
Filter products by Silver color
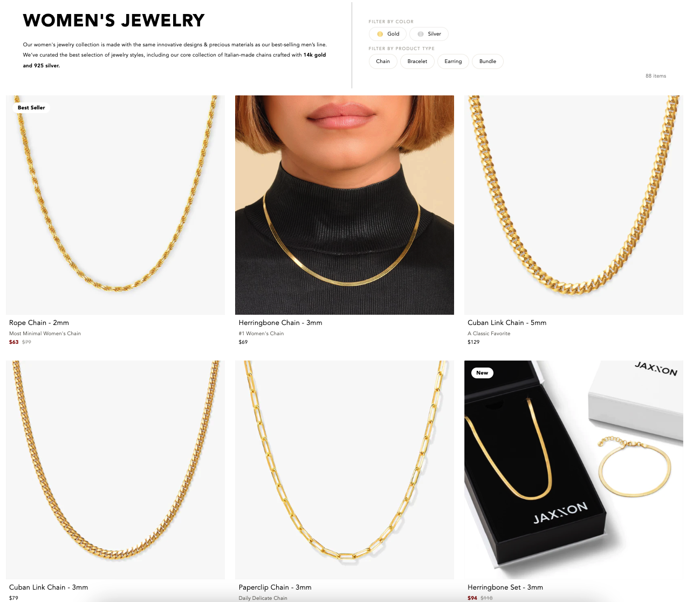click(x=429, y=34)
